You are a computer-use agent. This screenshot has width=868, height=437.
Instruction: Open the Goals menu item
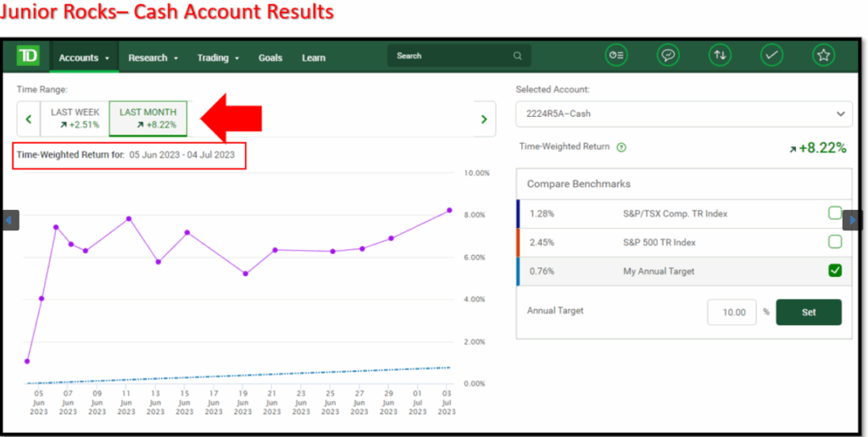pyautogui.click(x=270, y=58)
